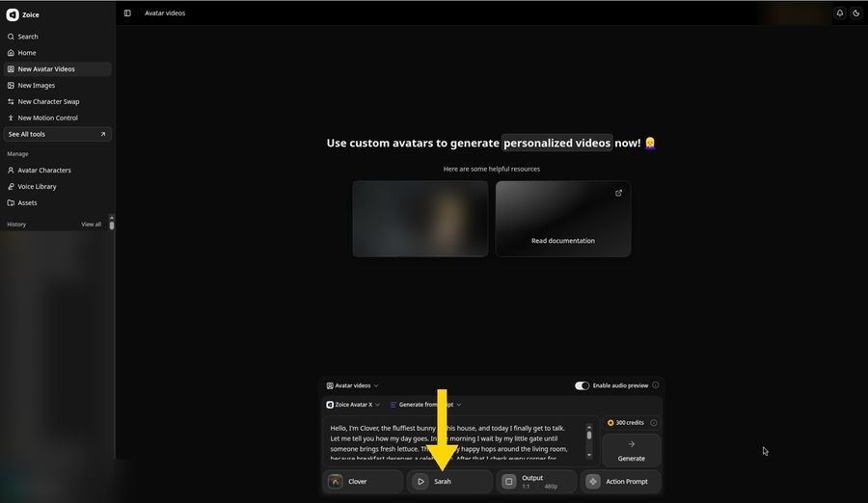
Task: Click the sidebar history scrollbar thumb
Action: [x=112, y=225]
